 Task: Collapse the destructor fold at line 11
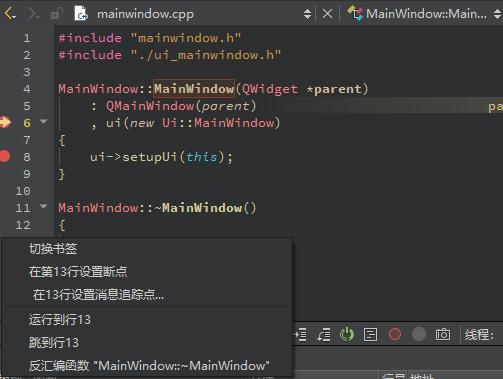pos(43,206)
